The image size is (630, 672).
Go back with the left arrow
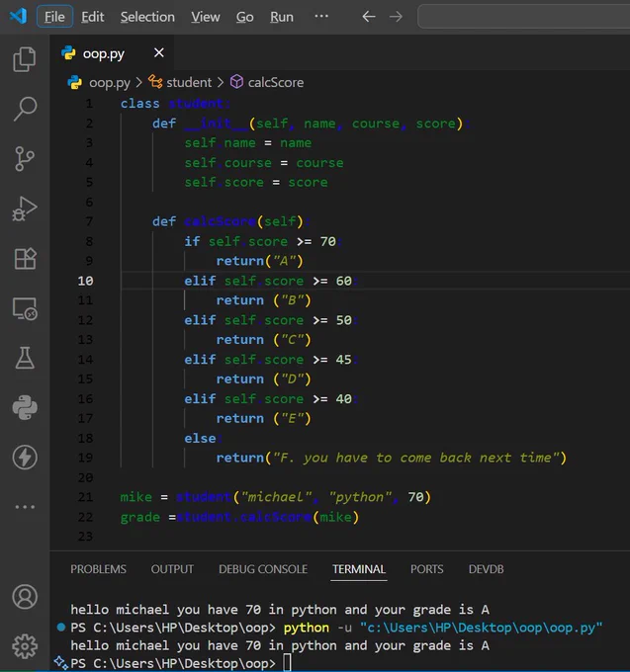click(369, 17)
